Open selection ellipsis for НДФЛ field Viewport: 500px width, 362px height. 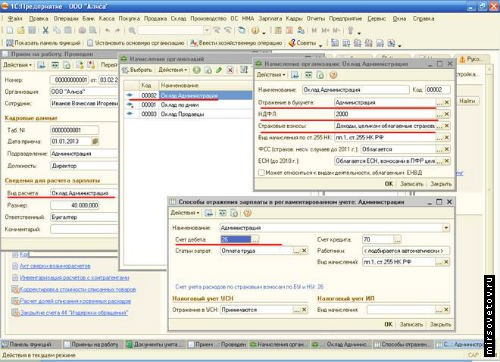[x=440, y=114]
